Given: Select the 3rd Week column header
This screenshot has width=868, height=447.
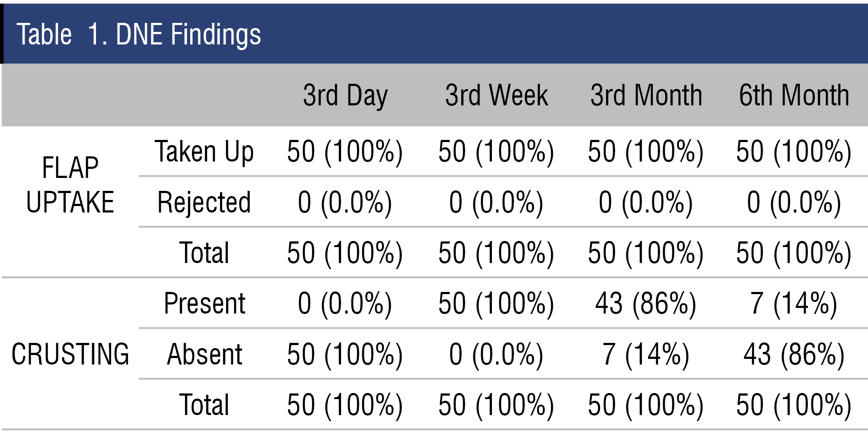Looking at the screenshot, I should coord(496,95).
